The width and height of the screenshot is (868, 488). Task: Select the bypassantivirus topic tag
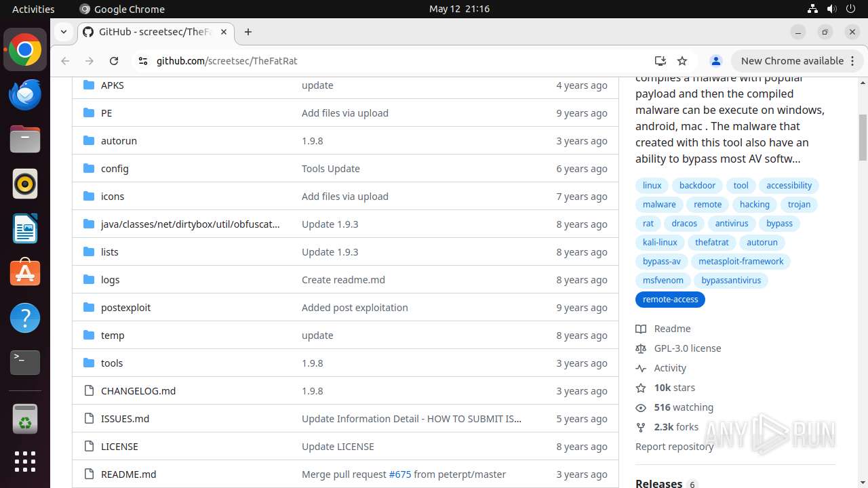click(x=731, y=280)
